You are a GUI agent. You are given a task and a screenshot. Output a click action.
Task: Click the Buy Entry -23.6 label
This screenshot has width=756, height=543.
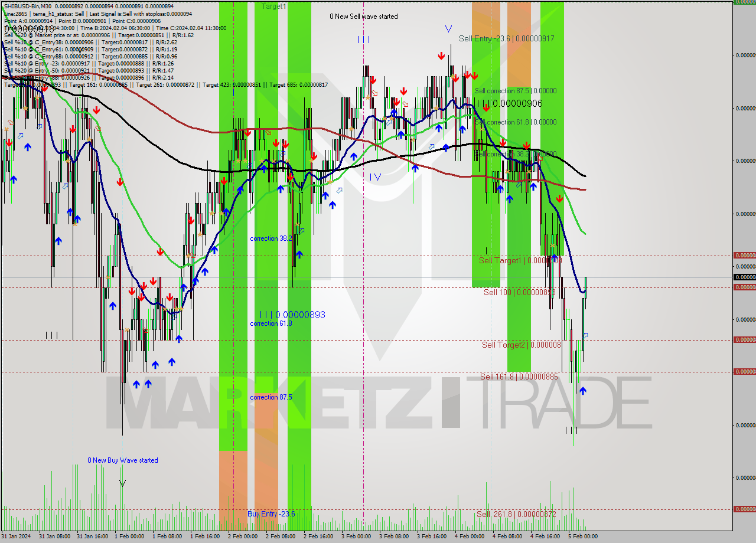pos(271,514)
